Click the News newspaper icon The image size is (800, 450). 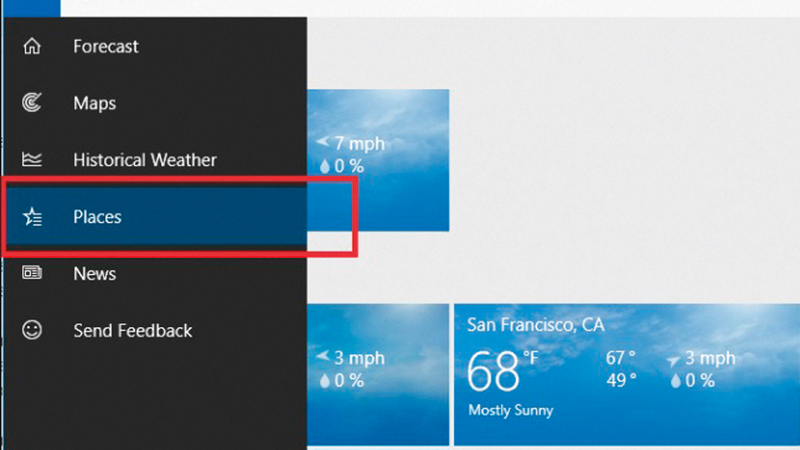32,273
